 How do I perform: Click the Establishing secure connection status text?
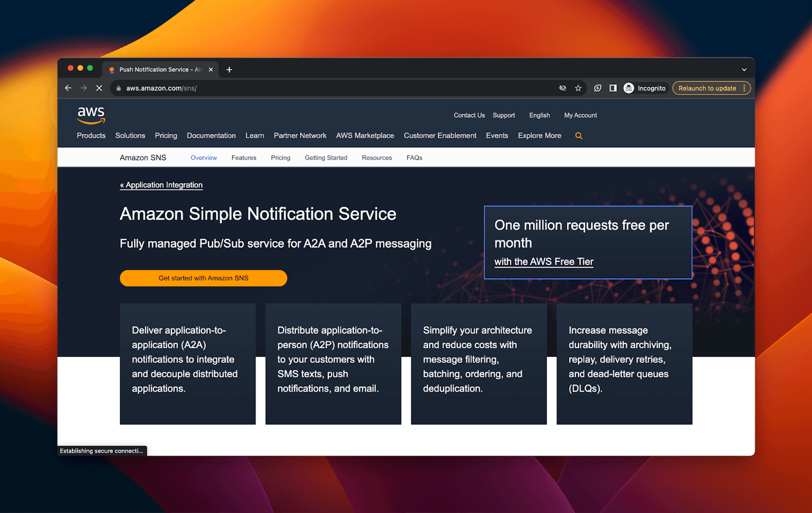pos(101,451)
